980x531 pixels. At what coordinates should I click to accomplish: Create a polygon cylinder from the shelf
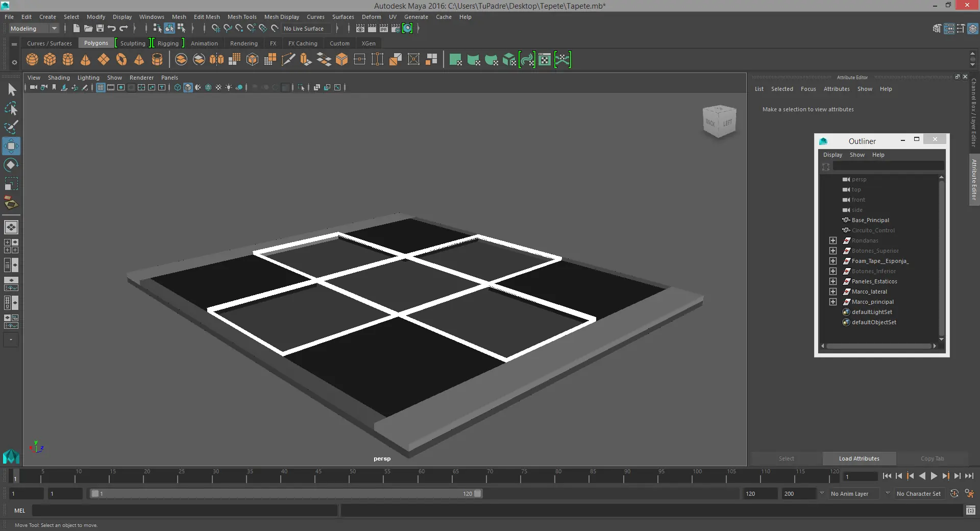68,60
